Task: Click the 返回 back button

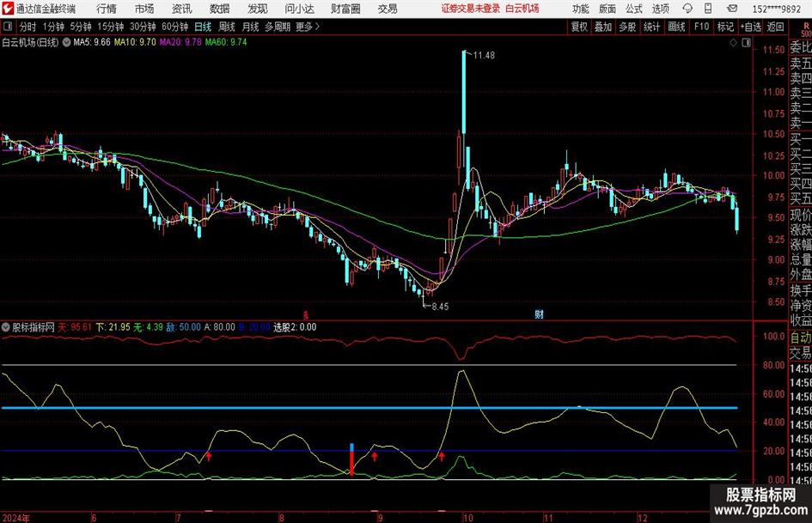Action: [x=775, y=27]
